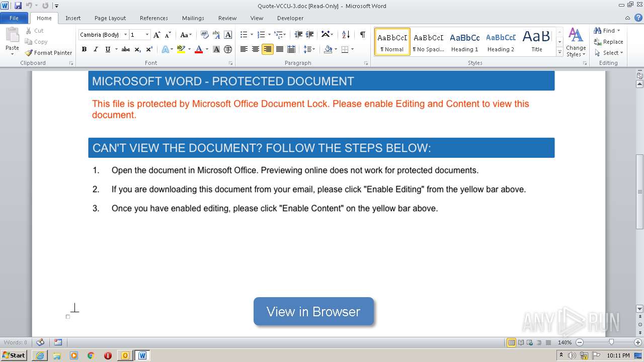Toggle Align Right paragraph button
The height and width of the screenshot is (362, 644).
point(268,49)
